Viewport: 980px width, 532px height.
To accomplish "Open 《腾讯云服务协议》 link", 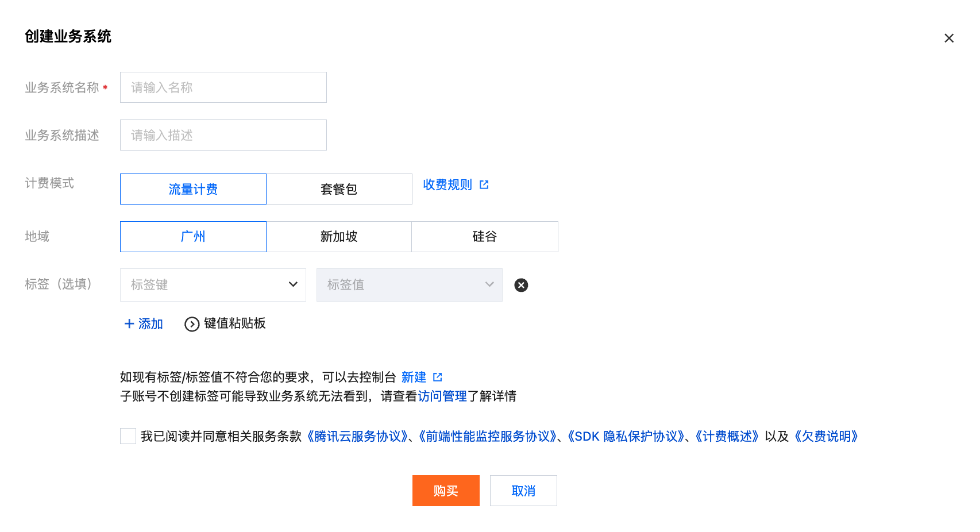I will (x=357, y=437).
